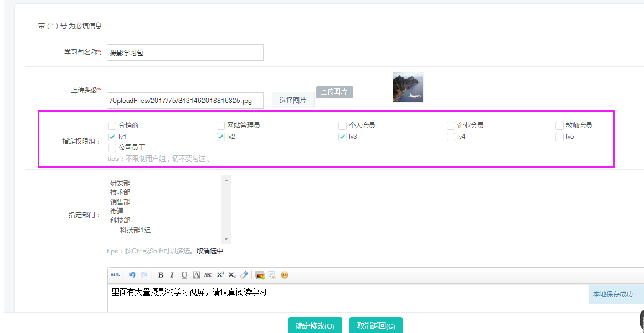Check the 公司员工 checkbox
The image size is (644, 333).
click(112, 148)
